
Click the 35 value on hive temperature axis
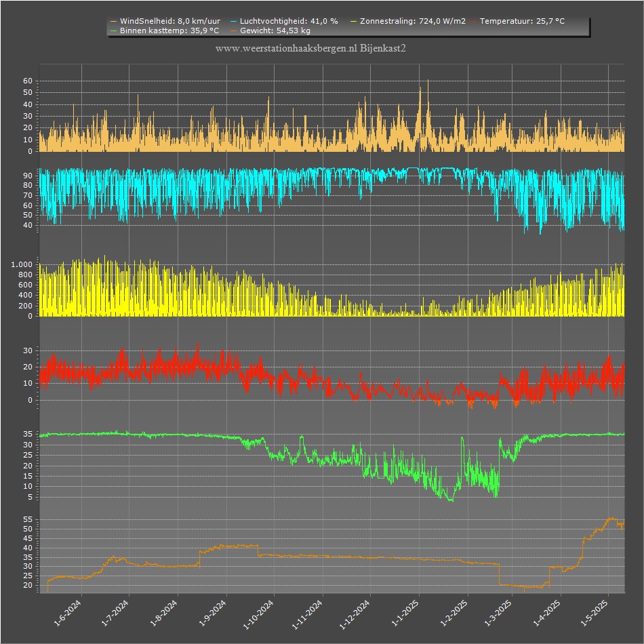click(28, 434)
